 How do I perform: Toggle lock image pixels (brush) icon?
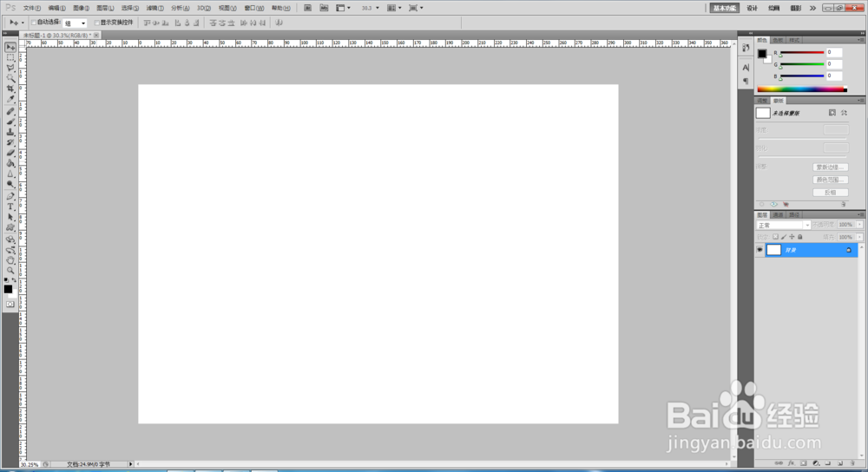pos(784,237)
